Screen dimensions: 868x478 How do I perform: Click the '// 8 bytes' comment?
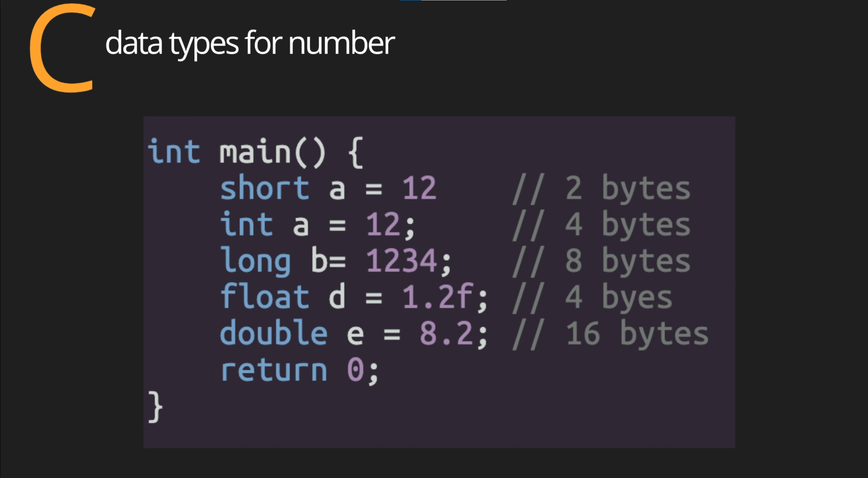click(x=602, y=261)
